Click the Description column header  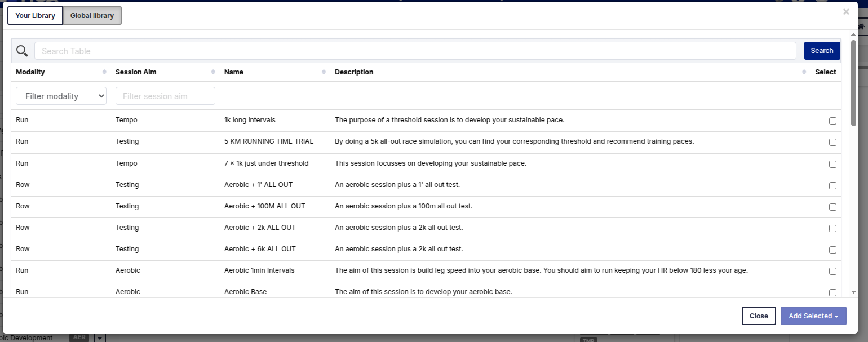coord(354,72)
